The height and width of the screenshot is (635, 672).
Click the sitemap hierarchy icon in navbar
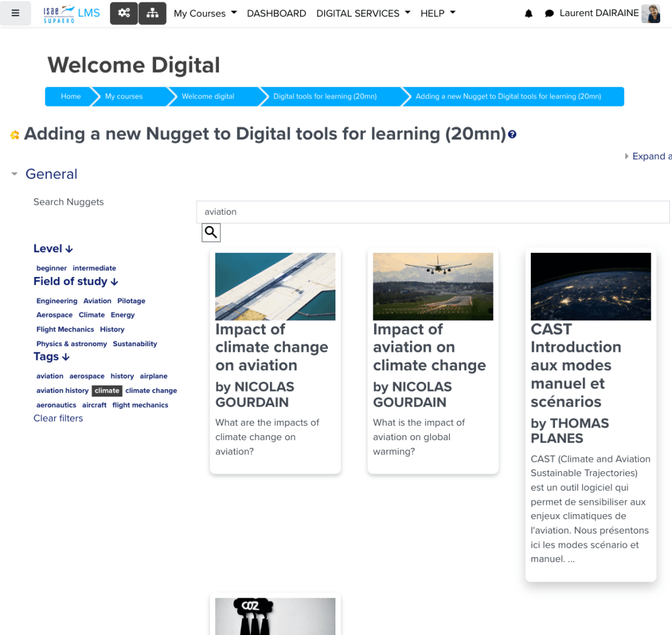(152, 13)
